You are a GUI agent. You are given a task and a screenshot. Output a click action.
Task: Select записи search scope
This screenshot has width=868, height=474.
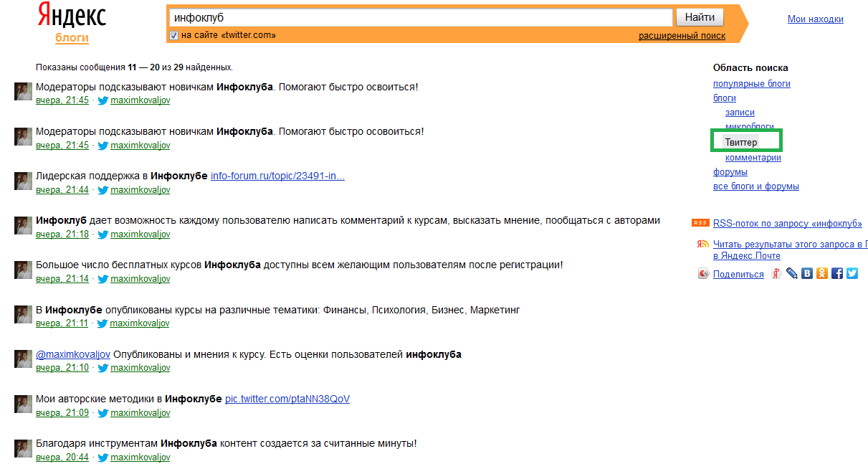(740, 113)
